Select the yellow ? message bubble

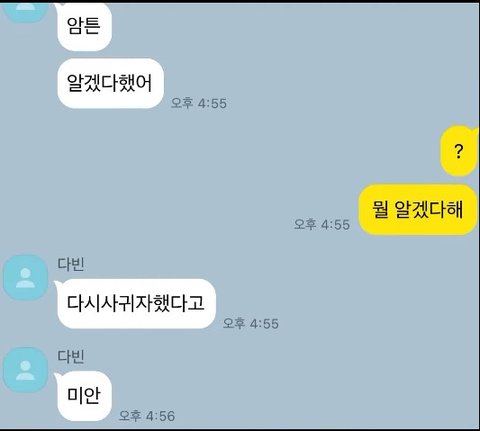pos(459,152)
